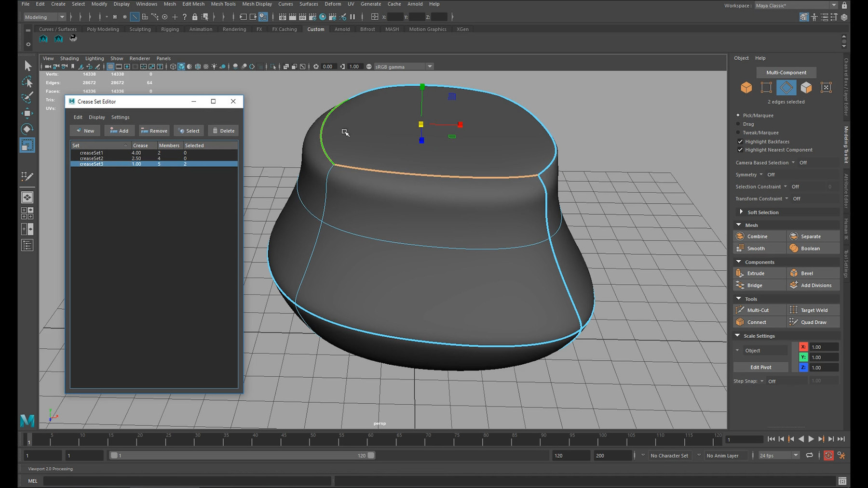Click the Scale X value field

(x=824, y=347)
